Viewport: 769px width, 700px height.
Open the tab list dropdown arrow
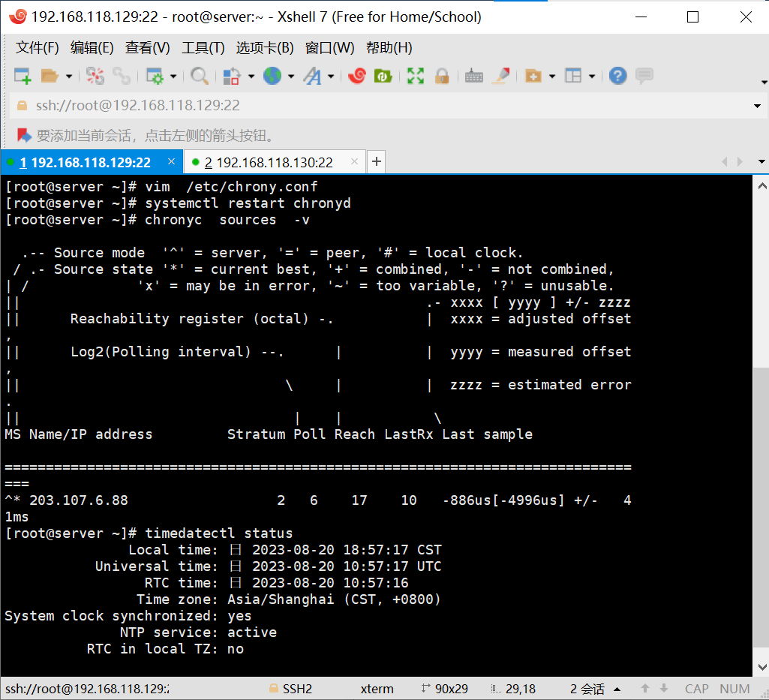click(x=761, y=161)
